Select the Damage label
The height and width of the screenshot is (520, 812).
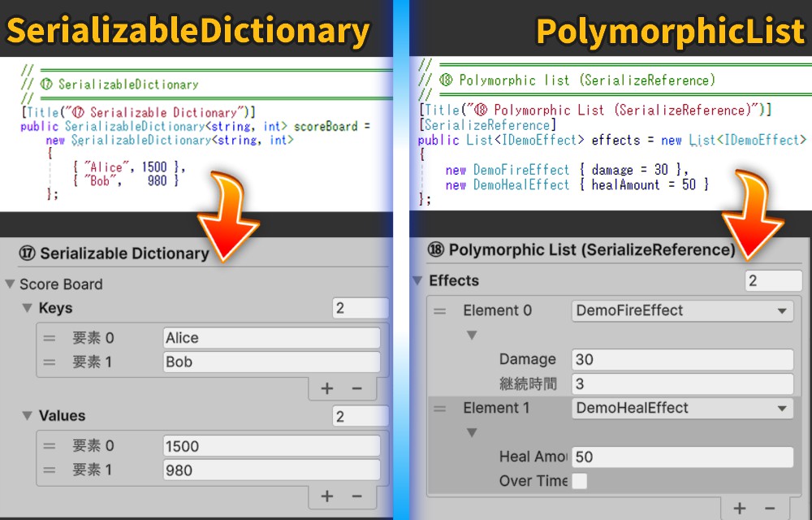click(527, 359)
